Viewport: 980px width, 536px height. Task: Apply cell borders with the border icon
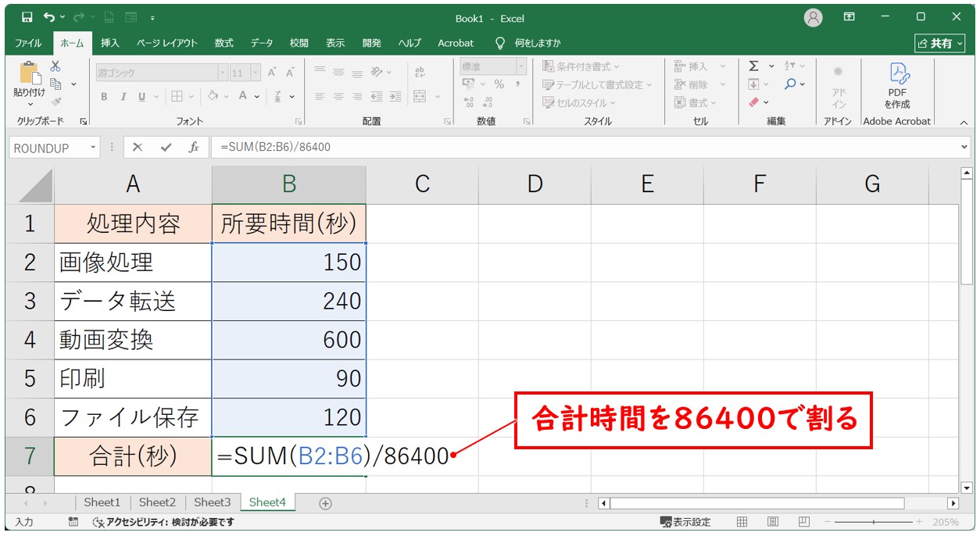pos(177,97)
